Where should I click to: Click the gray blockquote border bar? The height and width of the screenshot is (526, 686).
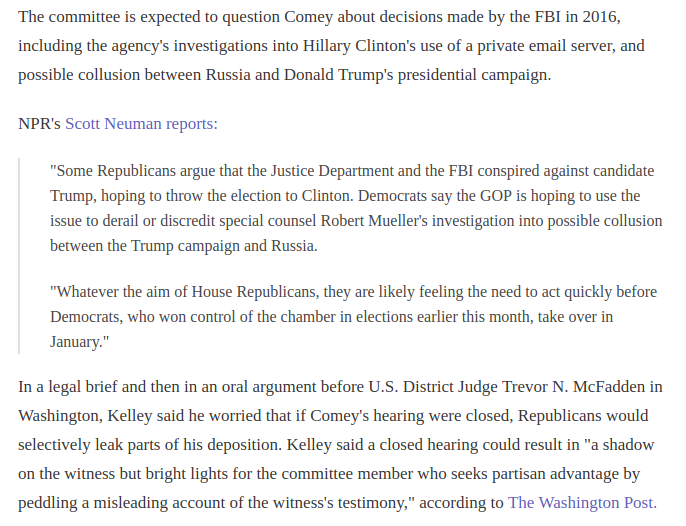pos(19,256)
